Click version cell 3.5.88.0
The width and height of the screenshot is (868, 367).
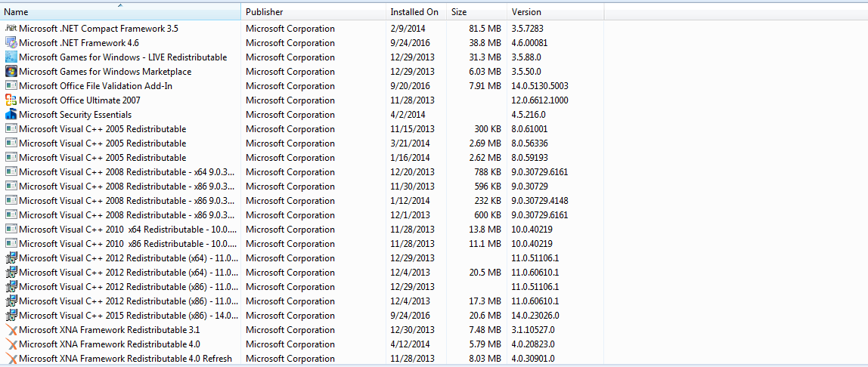tap(526, 57)
